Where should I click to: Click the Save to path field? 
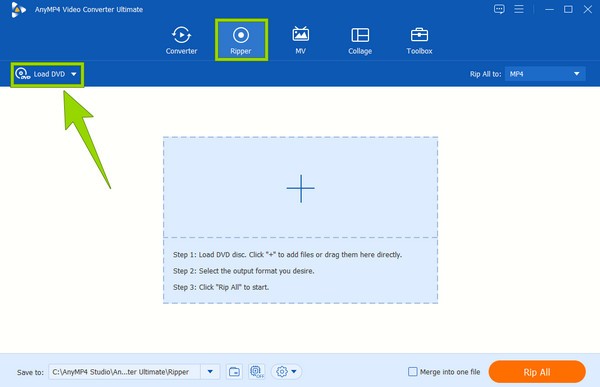pos(124,372)
